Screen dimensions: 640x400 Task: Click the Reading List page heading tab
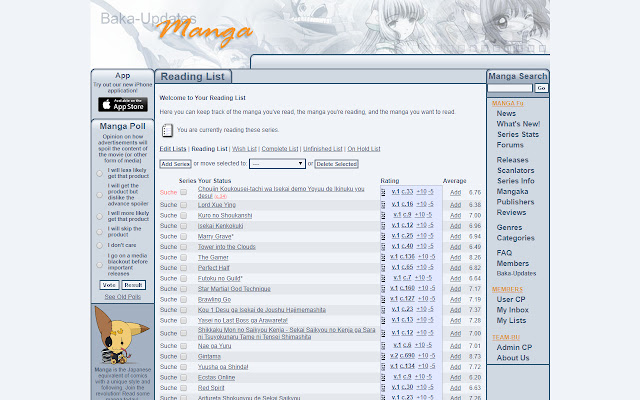(x=193, y=76)
